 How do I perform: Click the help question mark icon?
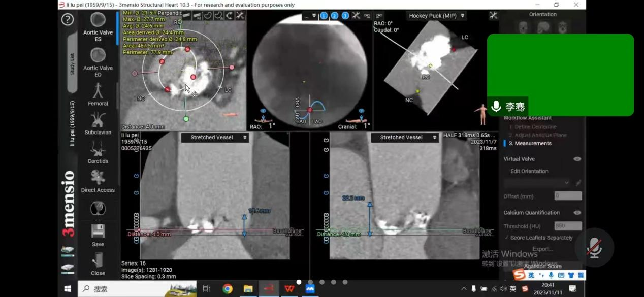click(x=68, y=20)
